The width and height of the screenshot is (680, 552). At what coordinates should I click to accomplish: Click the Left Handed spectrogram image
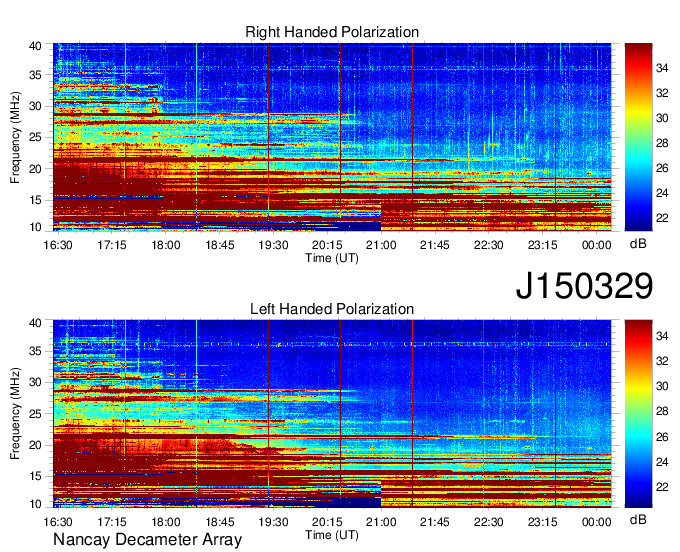tap(332, 414)
